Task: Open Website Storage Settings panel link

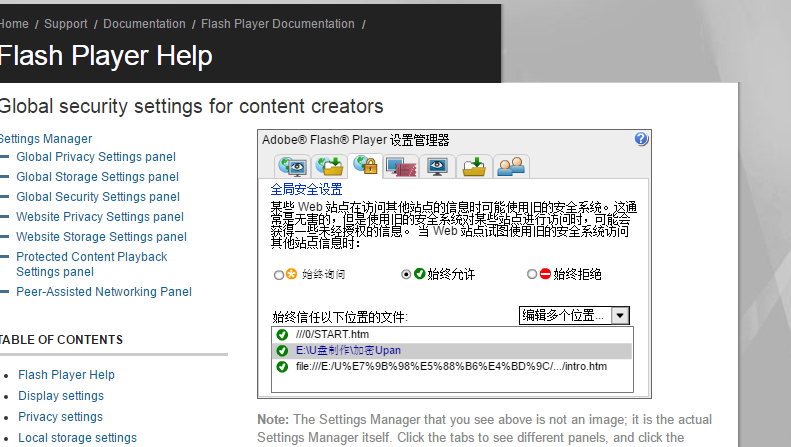Action: (x=101, y=237)
